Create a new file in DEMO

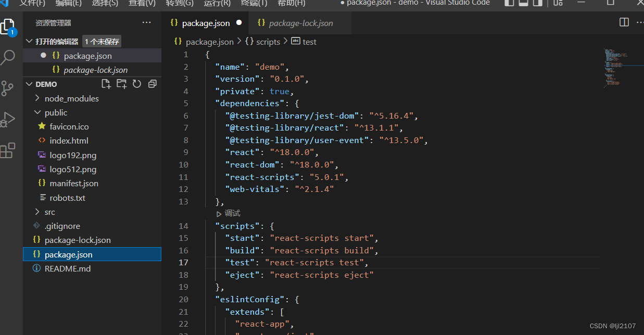[x=106, y=84]
